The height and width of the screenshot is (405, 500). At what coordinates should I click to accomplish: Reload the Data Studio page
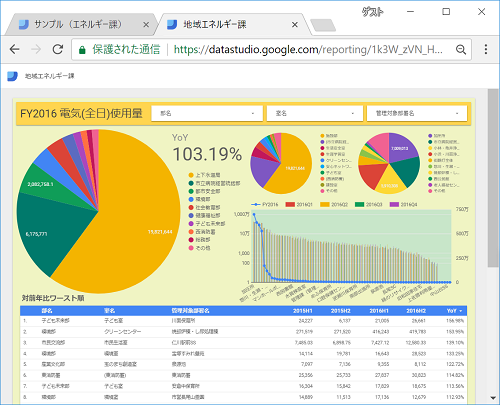[58, 49]
